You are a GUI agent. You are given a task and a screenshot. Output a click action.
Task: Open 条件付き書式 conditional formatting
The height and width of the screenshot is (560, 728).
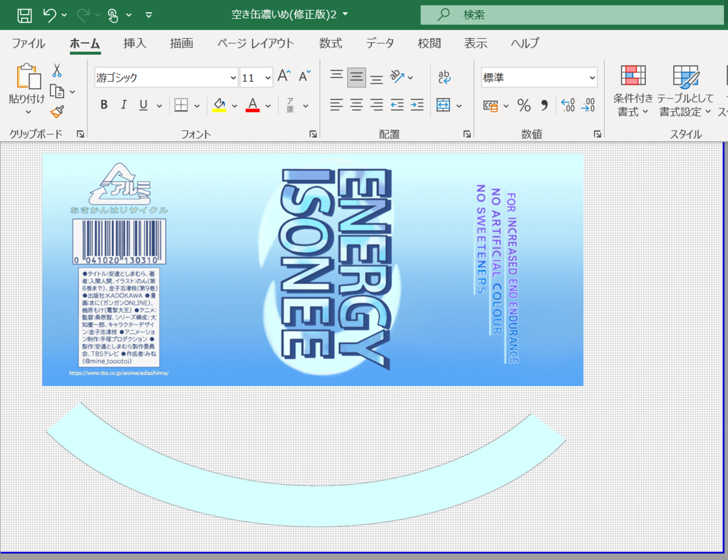tap(633, 91)
